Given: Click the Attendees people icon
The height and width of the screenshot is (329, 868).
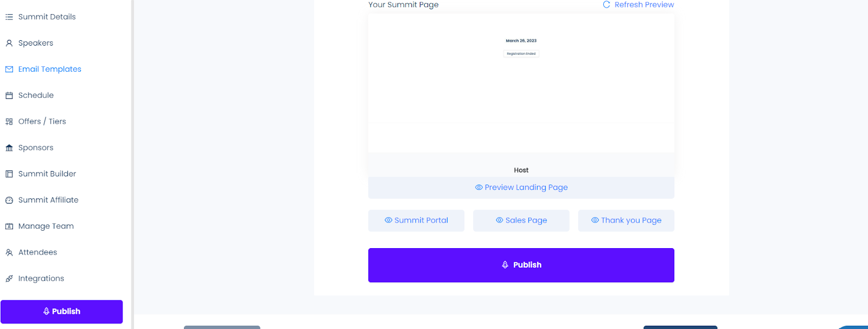Looking at the screenshot, I should pos(9,252).
